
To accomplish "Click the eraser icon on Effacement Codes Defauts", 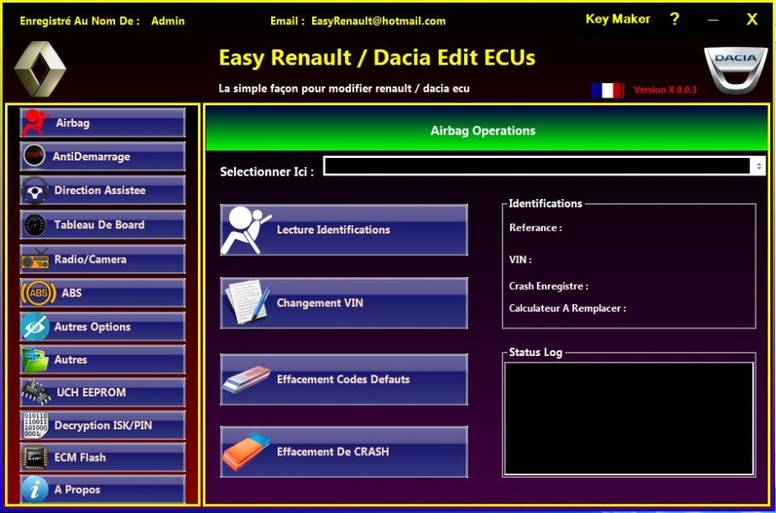I will pyautogui.click(x=246, y=379).
